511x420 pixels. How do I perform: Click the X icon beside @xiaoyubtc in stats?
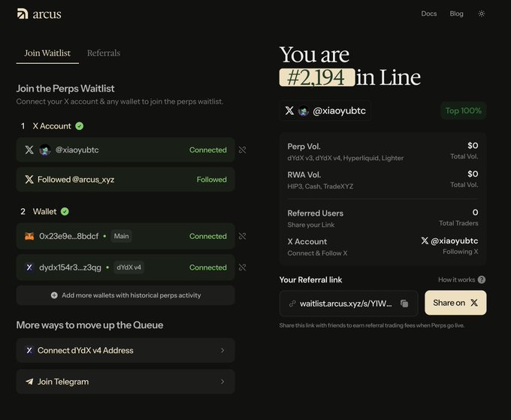pos(425,240)
